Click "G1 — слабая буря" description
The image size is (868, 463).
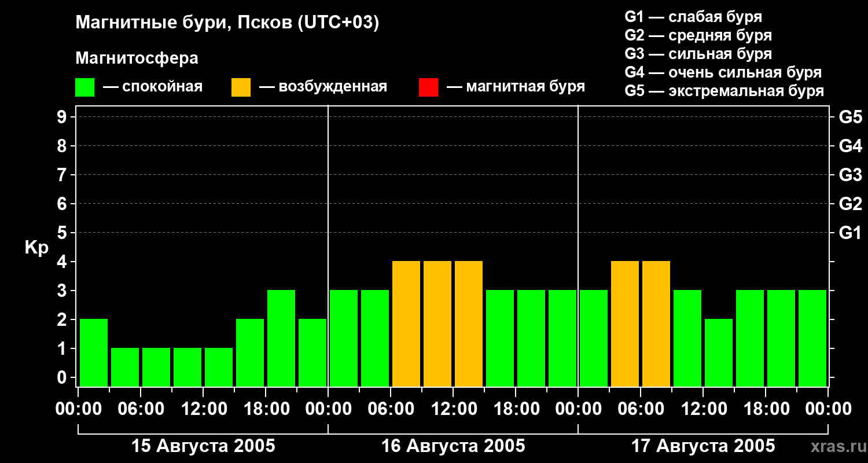pyautogui.click(x=693, y=16)
